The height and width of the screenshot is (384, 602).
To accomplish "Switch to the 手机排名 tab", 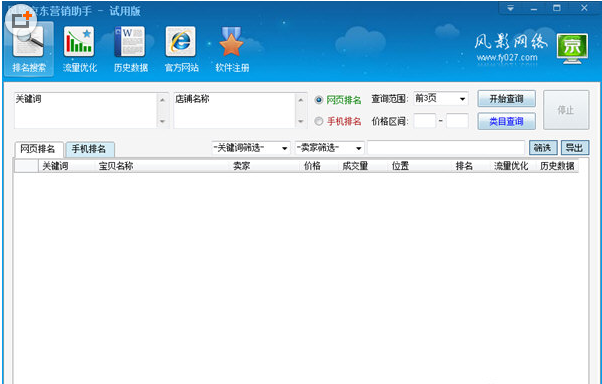I will click(89, 149).
